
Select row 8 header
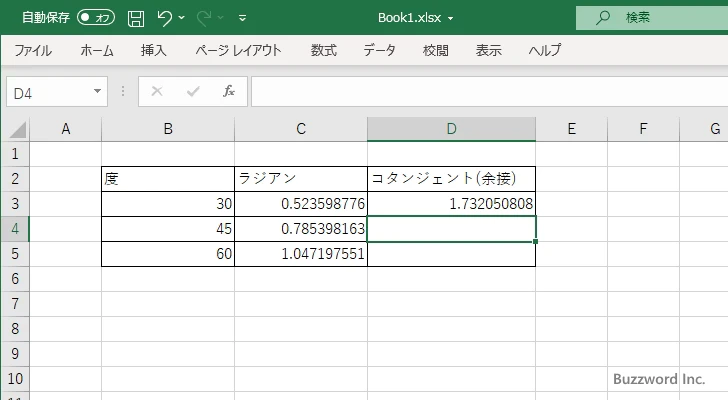click(15, 329)
